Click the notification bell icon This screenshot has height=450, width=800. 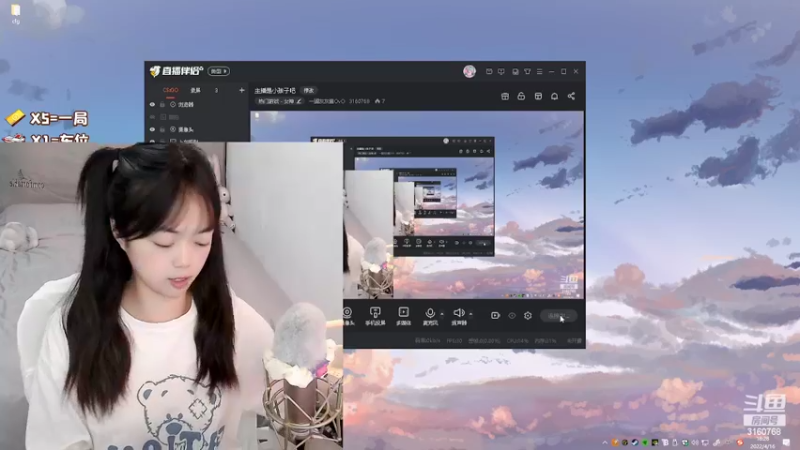[554, 96]
